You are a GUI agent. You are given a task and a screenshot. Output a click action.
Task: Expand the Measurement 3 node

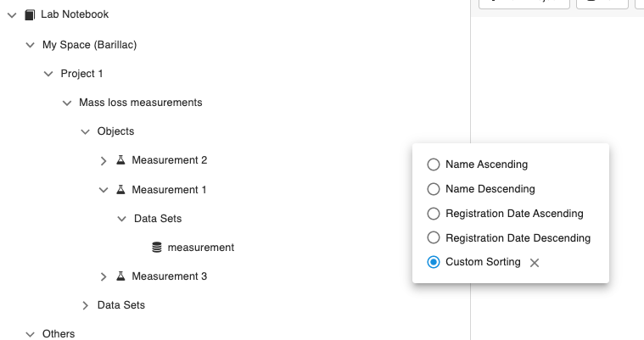tap(103, 276)
